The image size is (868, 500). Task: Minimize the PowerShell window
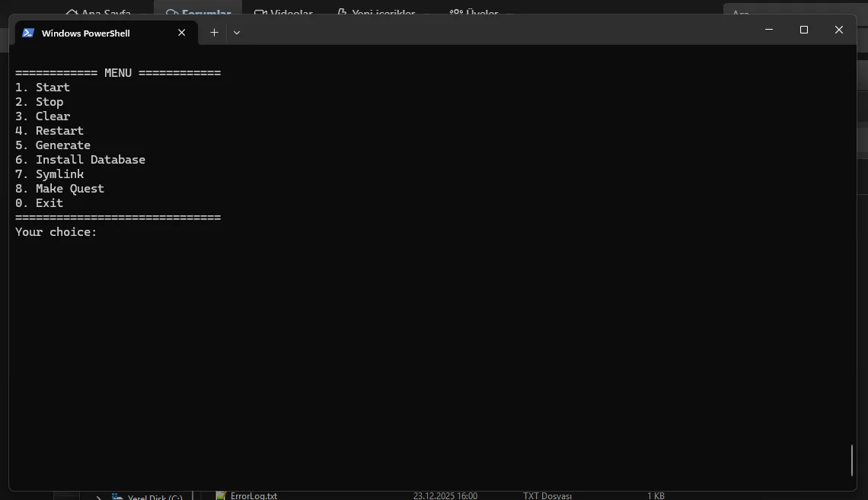(769, 30)
